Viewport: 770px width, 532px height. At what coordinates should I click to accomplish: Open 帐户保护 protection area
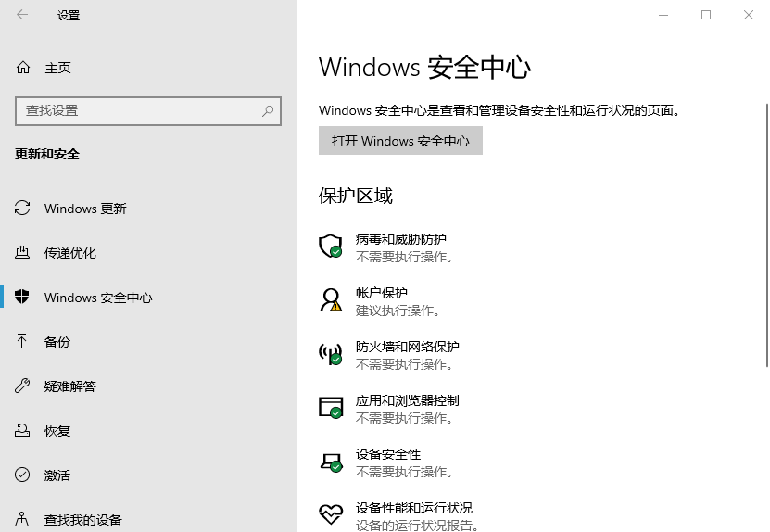380,301
